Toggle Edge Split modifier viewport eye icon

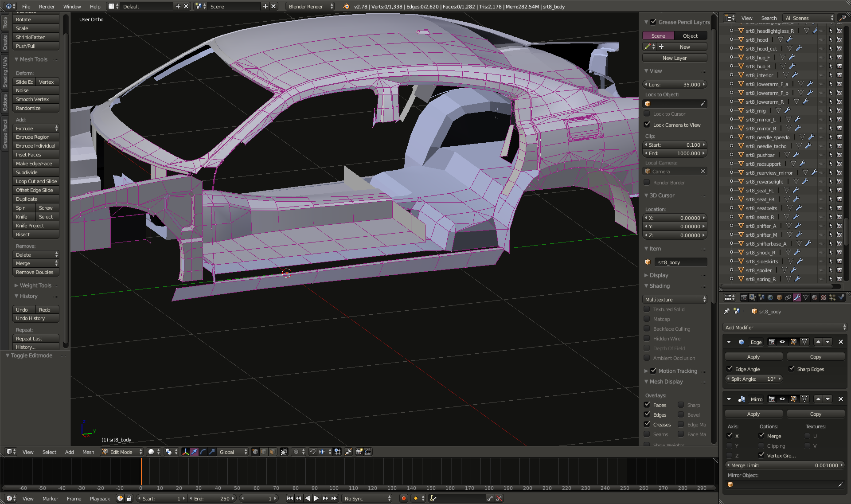pos(782,342)
